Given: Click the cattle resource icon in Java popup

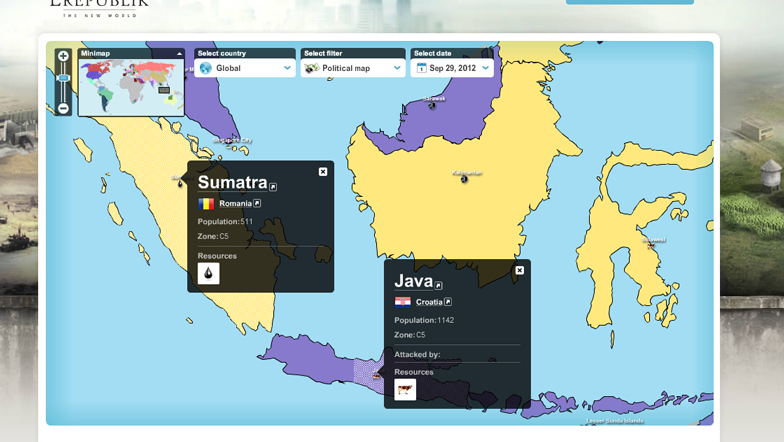Looking at the screenshot, I should pyautogui.click(x=405, y=390).
